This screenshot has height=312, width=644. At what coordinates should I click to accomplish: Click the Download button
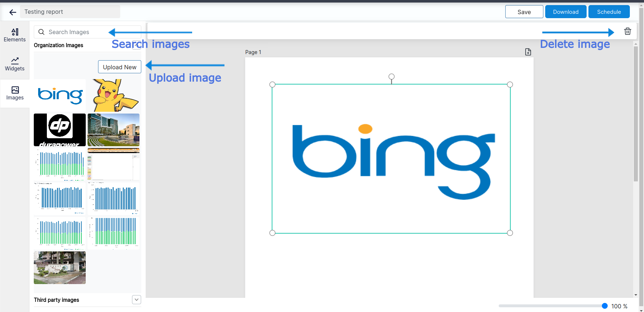566,12
